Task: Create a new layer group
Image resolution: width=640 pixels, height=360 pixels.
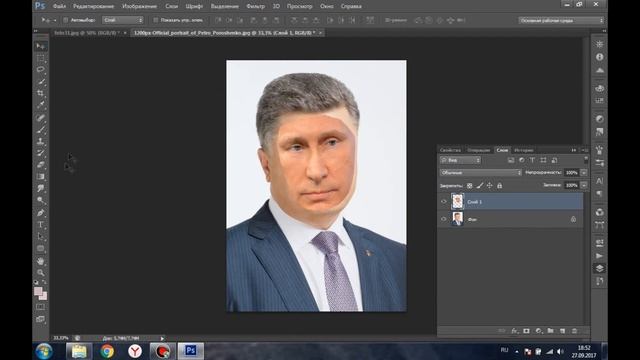Action: (x=550, y=331)
